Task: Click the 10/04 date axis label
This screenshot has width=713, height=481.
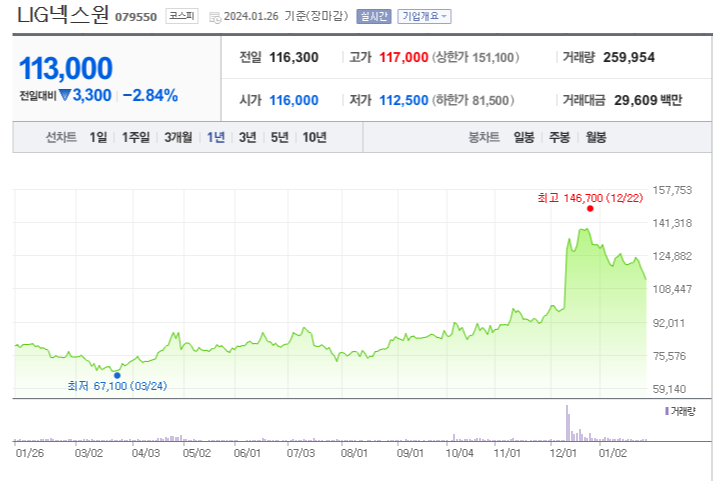Action: (x=459, y=453)
